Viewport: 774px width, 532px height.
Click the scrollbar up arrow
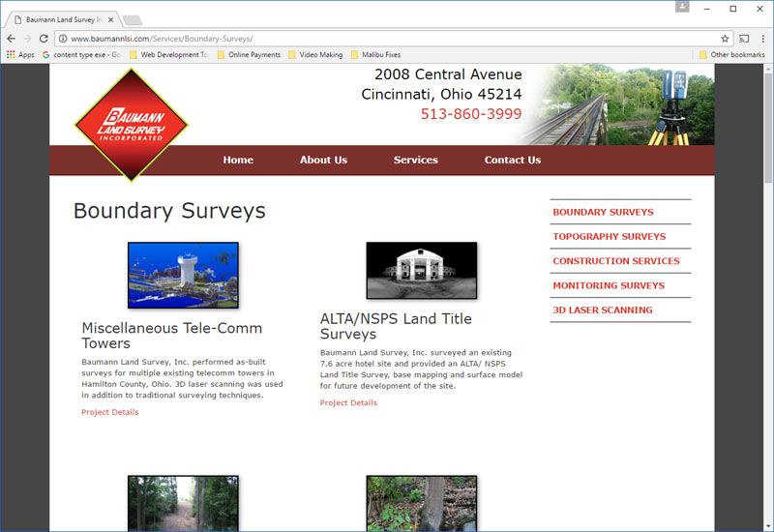[x=768, y=69]
